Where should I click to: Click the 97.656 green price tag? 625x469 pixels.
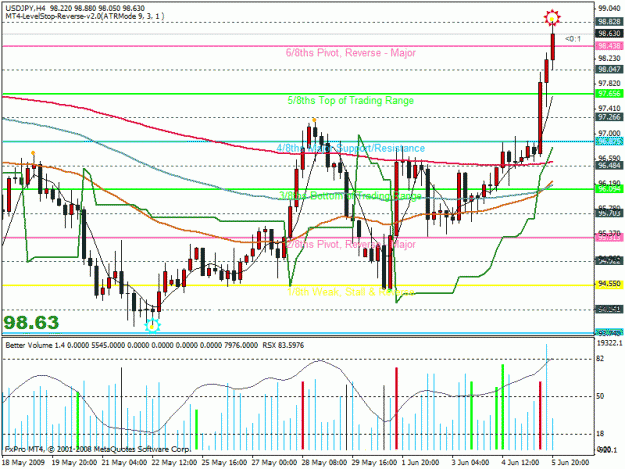coord(609,94)
